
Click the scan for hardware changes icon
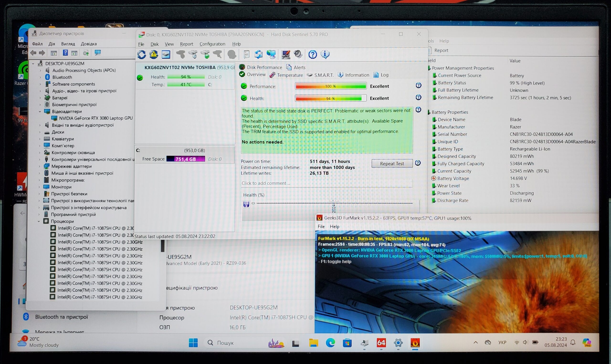point(98,53)
